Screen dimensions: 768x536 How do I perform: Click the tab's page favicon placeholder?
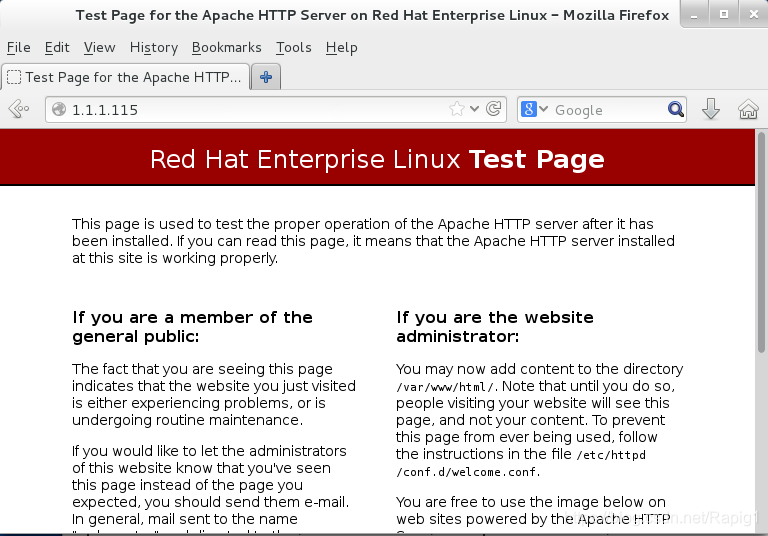pyautogui.click(x=14, y=77)
